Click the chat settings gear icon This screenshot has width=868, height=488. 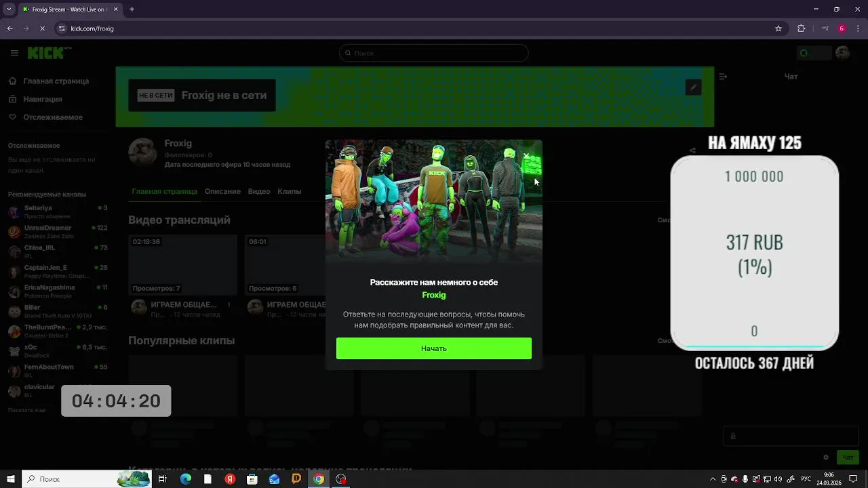pos(826,457)
